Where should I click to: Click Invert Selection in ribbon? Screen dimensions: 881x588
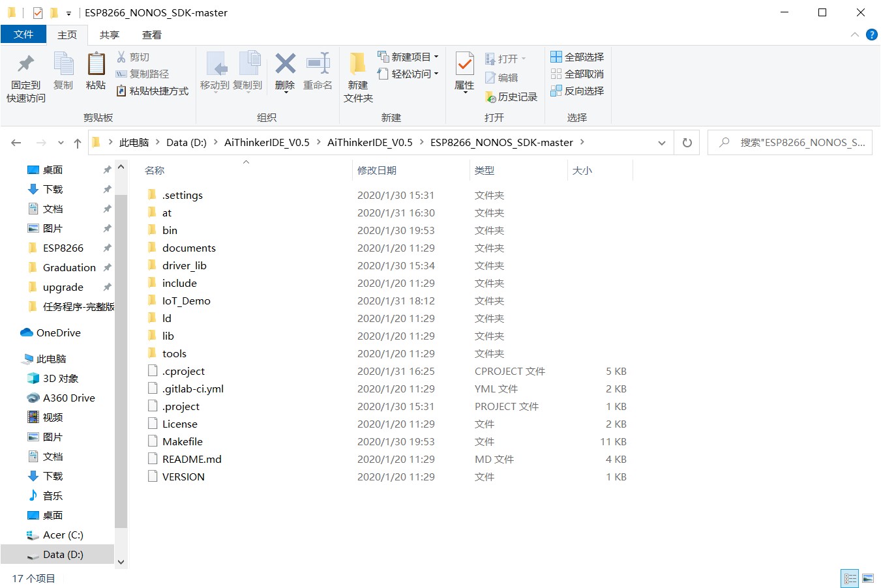[x=577, y=91]
